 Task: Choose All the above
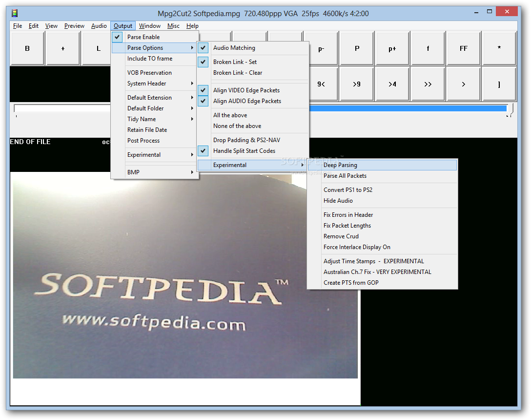(253, 115)
